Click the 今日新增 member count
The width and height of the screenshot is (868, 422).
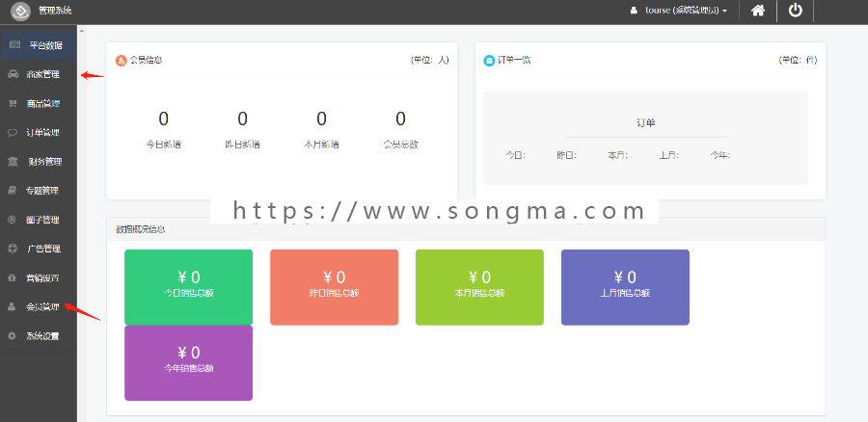163,119
